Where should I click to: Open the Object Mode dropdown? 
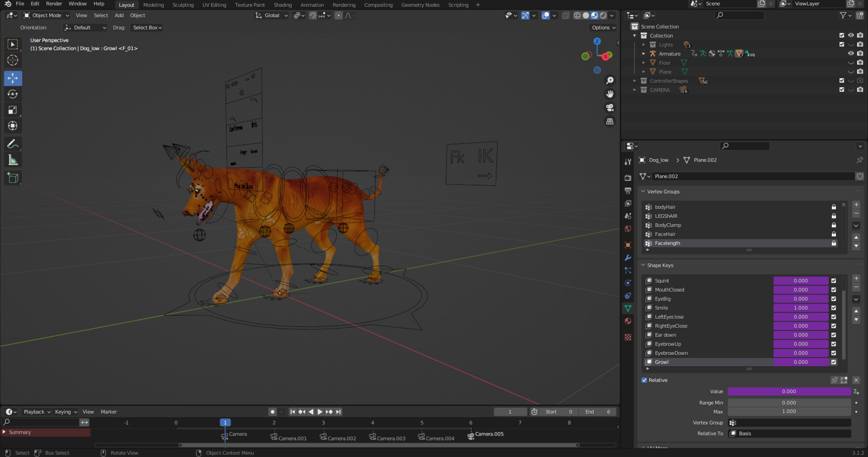(46, 15)
